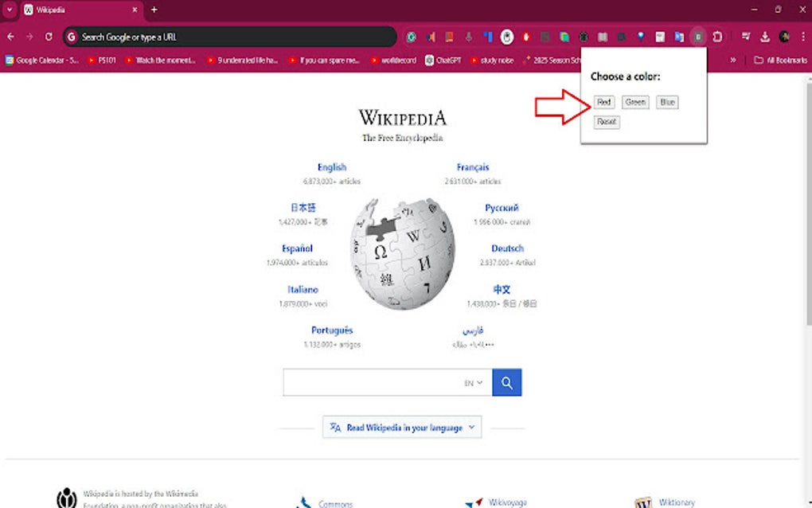Click the forward navigation arrow

pyautogui.click(x=29, y=37)
